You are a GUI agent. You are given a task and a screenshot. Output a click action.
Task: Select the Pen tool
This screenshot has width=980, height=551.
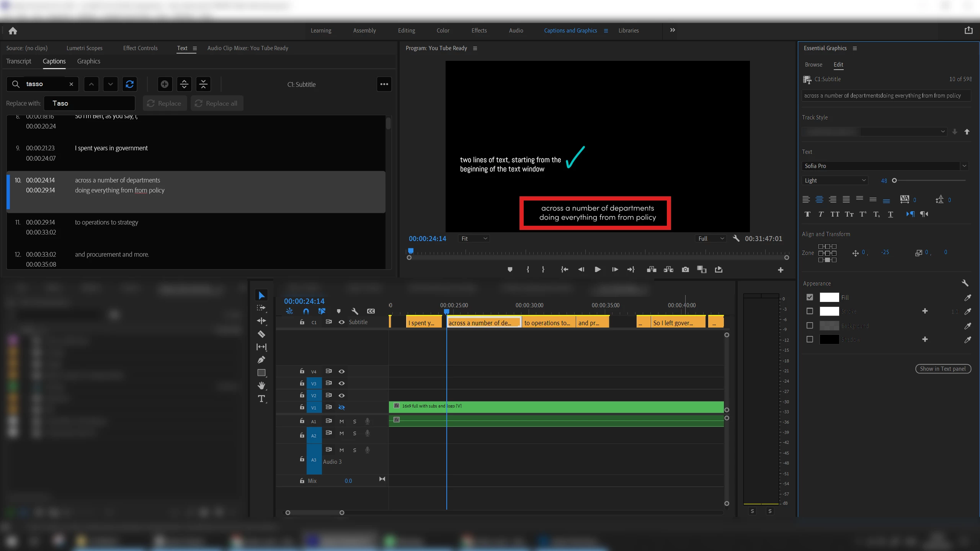(x=261, y=360)
